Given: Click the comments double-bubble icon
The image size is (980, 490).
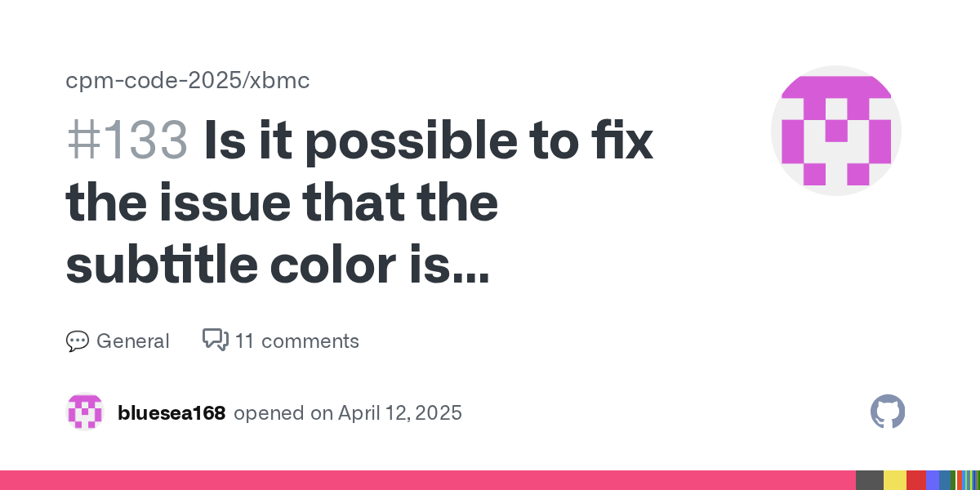Looking at the screenshot, I should click(215, 340).
